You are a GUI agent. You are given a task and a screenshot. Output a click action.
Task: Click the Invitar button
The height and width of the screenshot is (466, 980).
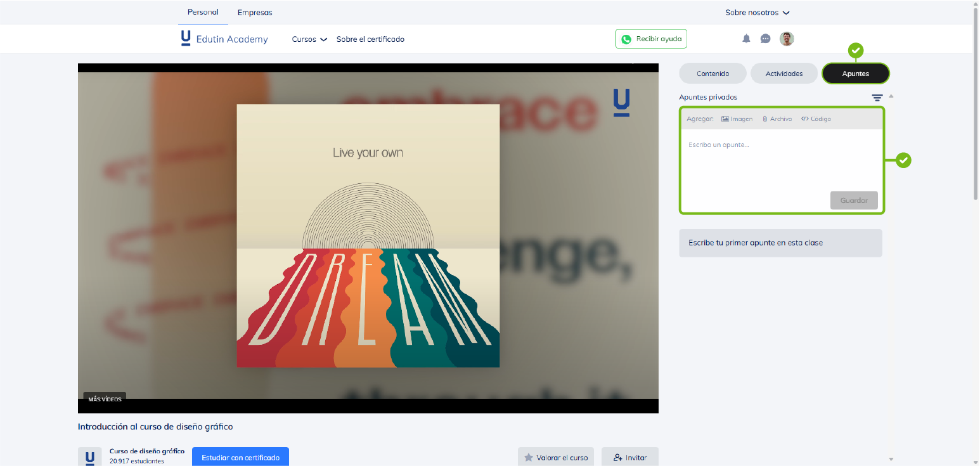629,457
